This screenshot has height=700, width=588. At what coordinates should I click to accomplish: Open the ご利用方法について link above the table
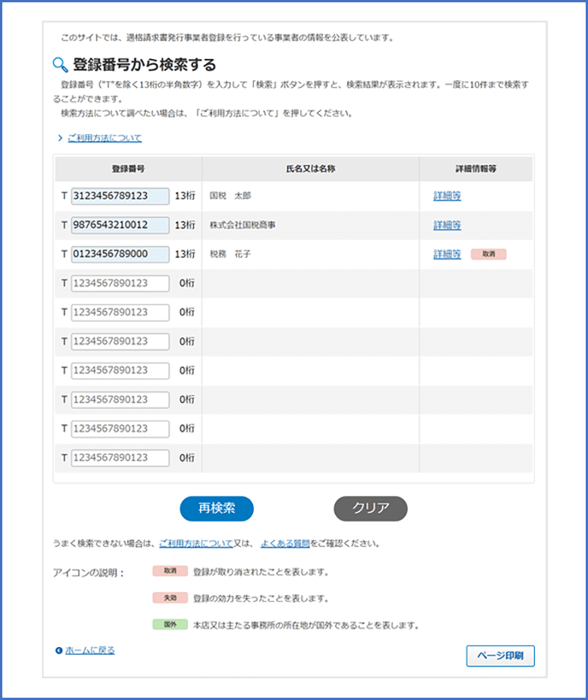(x=104, y=138)
